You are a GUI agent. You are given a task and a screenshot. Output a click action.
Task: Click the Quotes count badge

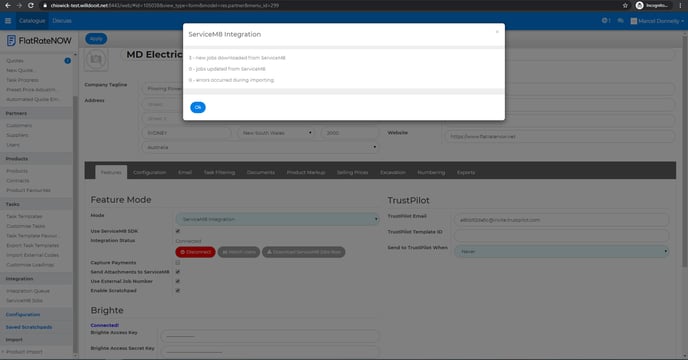68,61
